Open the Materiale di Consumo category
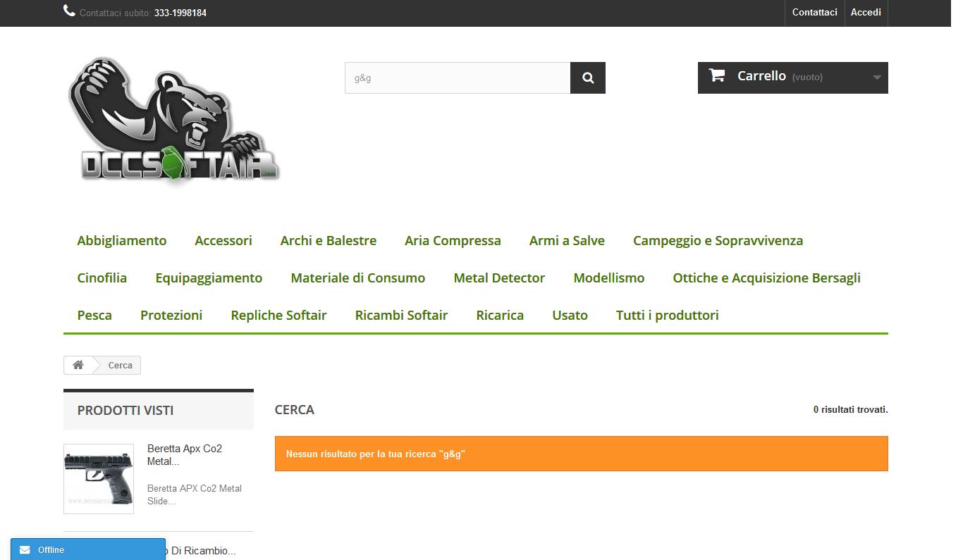 (x=358, y=278)
